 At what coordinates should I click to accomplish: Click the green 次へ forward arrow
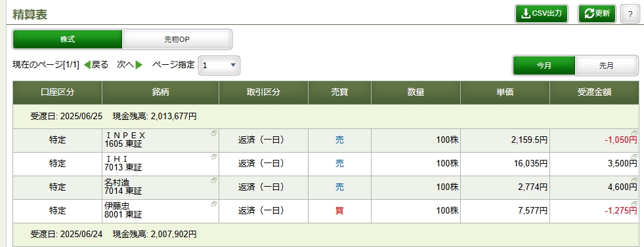pos(139,65)
